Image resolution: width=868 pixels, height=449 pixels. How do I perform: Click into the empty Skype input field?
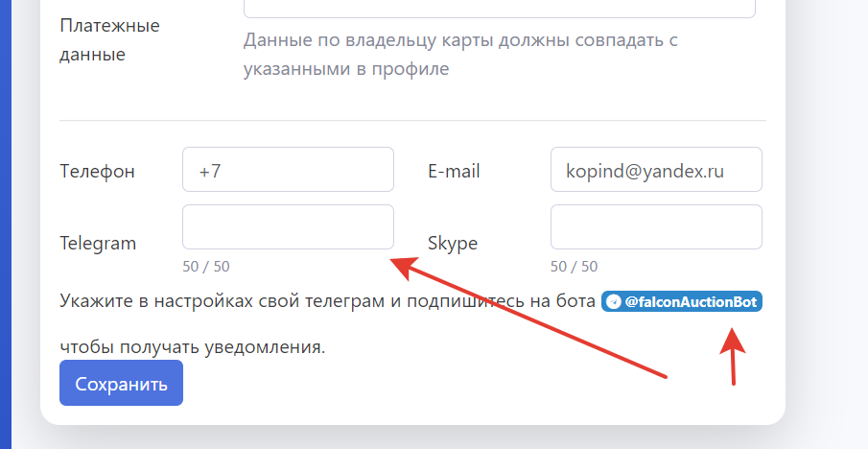656,227
